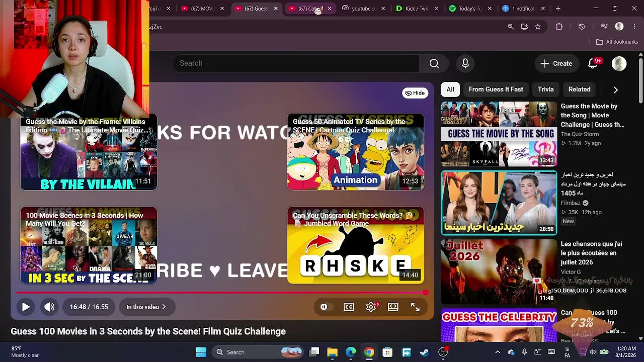Open the Windows Start menu
Image resolution: width=644 pixels, height=362 pixels.
coord(201,352)
